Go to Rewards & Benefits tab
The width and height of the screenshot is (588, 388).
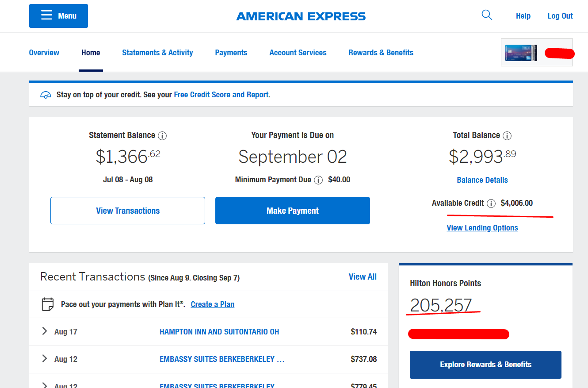point(381,53)
